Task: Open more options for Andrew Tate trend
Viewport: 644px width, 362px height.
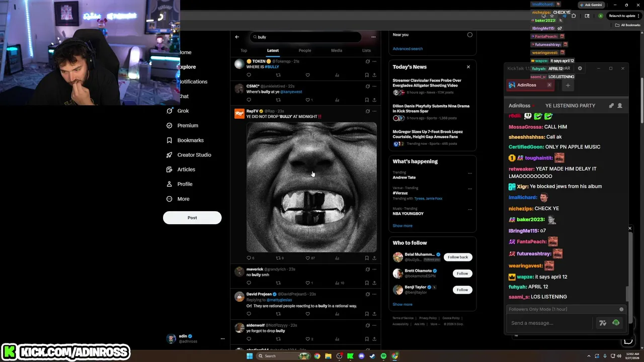Action: 470,173
